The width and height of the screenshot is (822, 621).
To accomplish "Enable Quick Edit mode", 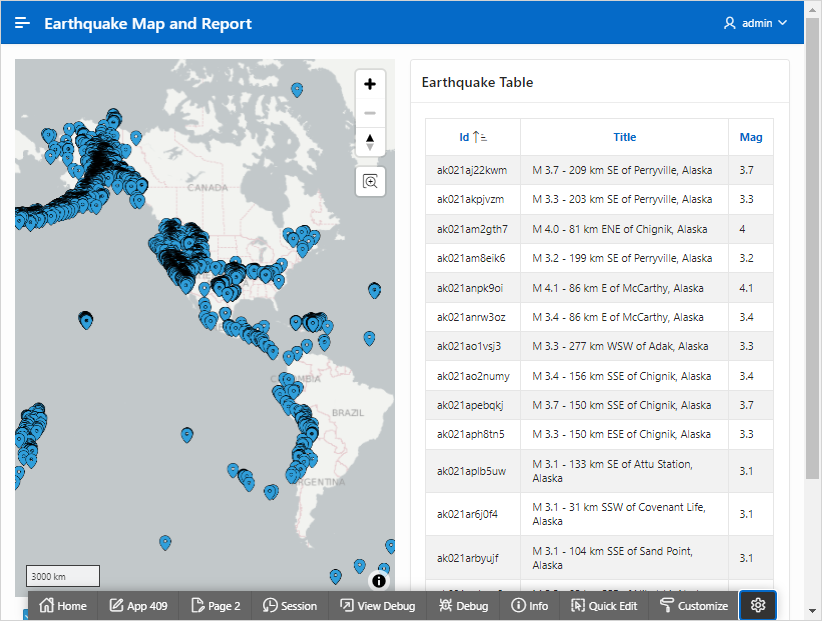I will 604,605.
